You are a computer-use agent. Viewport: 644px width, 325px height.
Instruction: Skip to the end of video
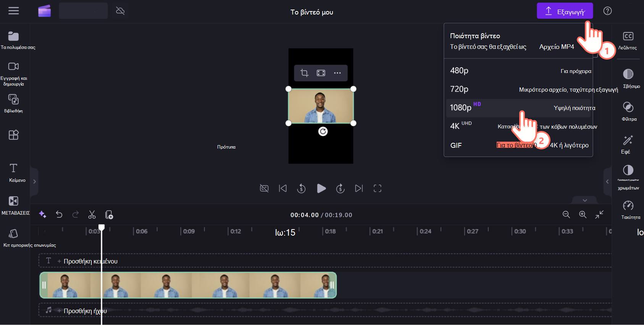coord(359,188)
